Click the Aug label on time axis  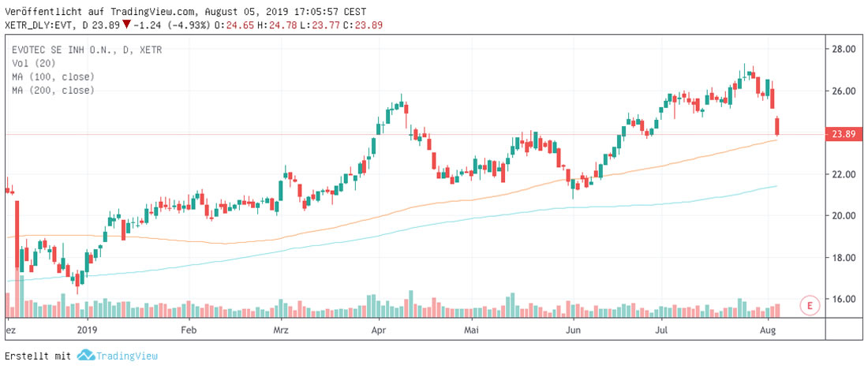769,330
